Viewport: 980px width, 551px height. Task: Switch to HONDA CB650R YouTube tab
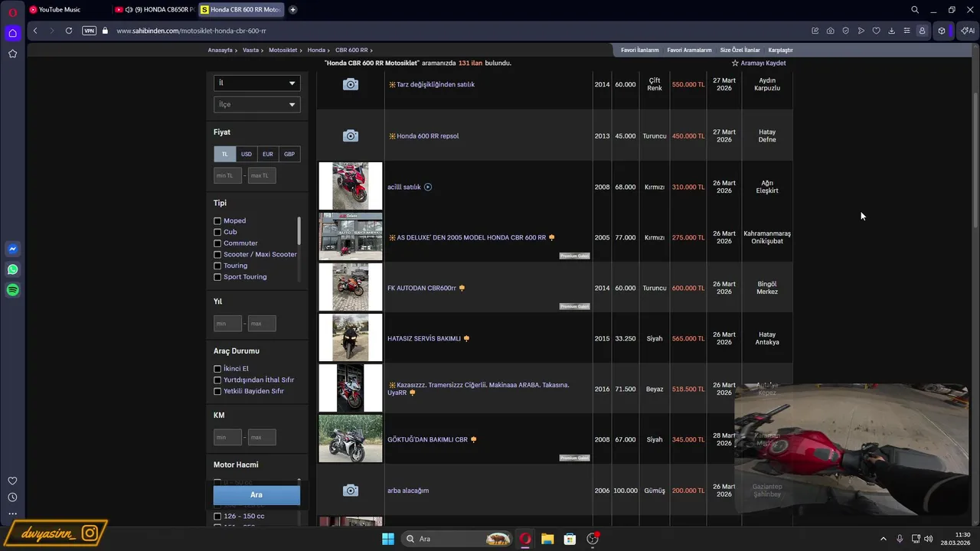click(155, 10)
